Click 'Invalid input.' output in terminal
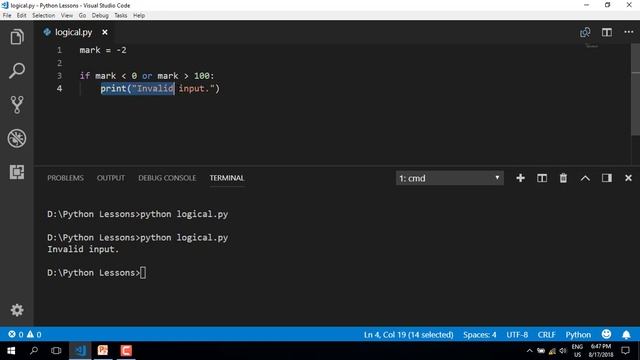640x360 pixels. (83, 249)
